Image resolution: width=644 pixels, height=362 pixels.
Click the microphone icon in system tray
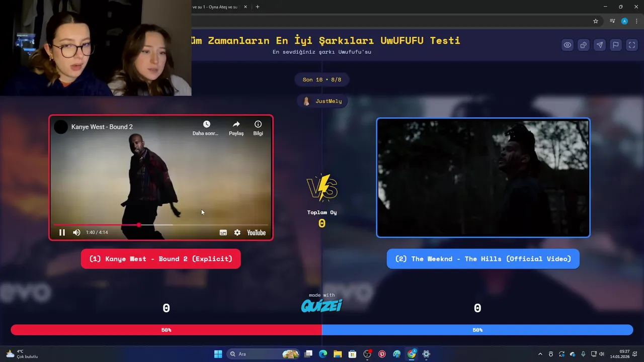pos(583,354)
